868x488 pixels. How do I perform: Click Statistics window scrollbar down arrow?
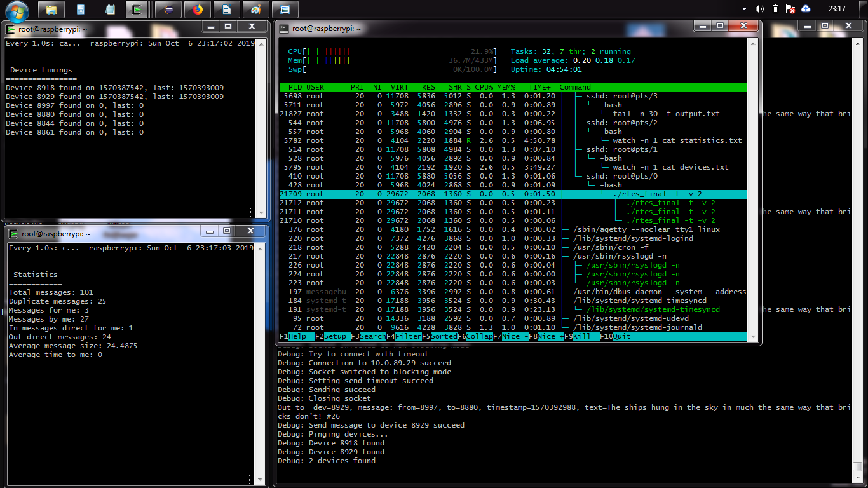[x=261, y=480]
